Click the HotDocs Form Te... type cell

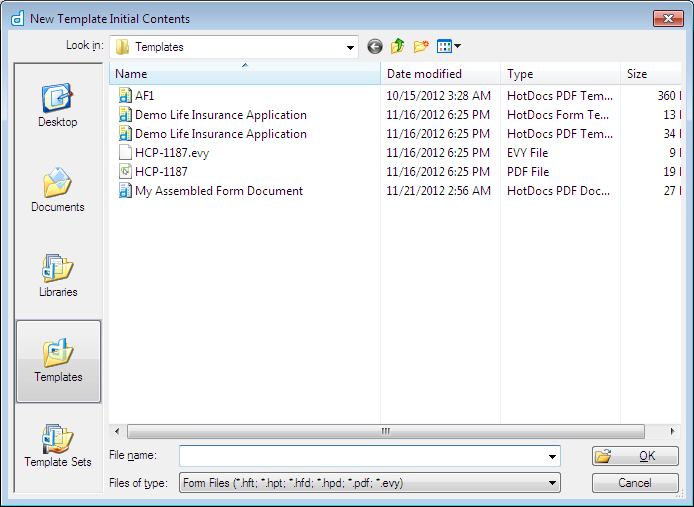(x=558, y=115)
